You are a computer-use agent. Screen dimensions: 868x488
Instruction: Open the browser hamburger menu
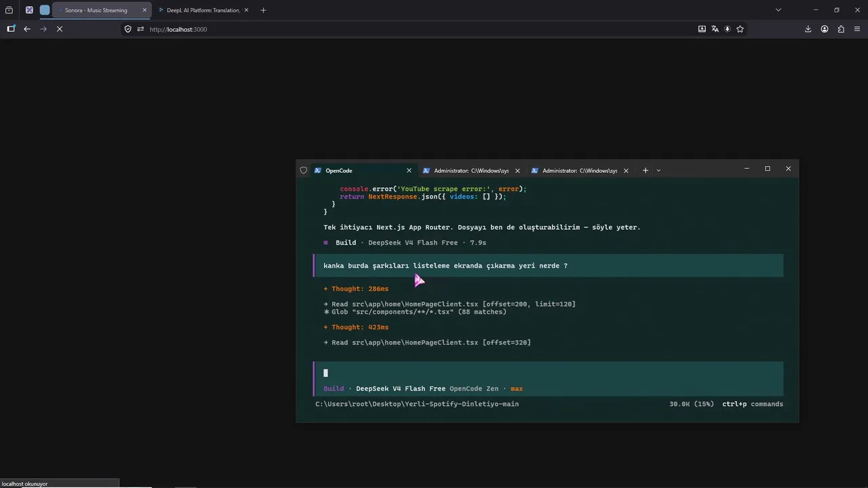pyautogui.click(x=857, y=29)
